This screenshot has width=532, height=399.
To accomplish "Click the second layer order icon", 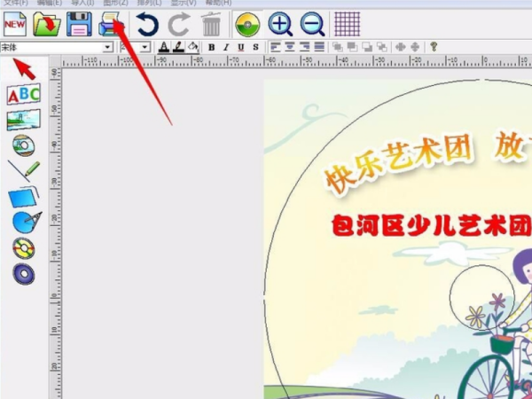I will coord(352,47).
